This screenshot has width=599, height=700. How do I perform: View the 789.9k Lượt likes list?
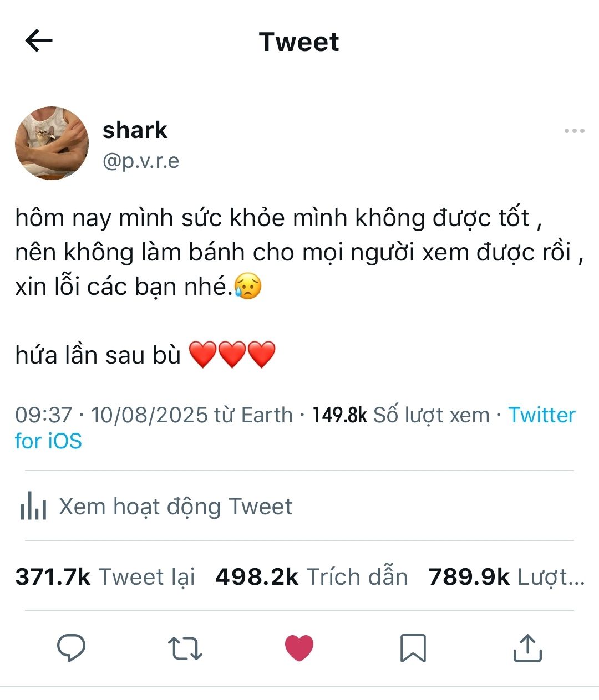pyautogui.click(x=506, y=577)
